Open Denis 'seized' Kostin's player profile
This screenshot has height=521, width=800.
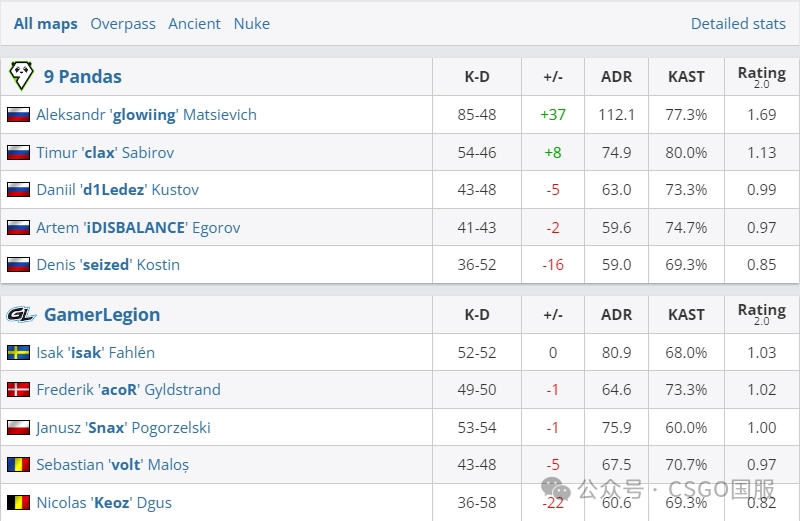108,265
